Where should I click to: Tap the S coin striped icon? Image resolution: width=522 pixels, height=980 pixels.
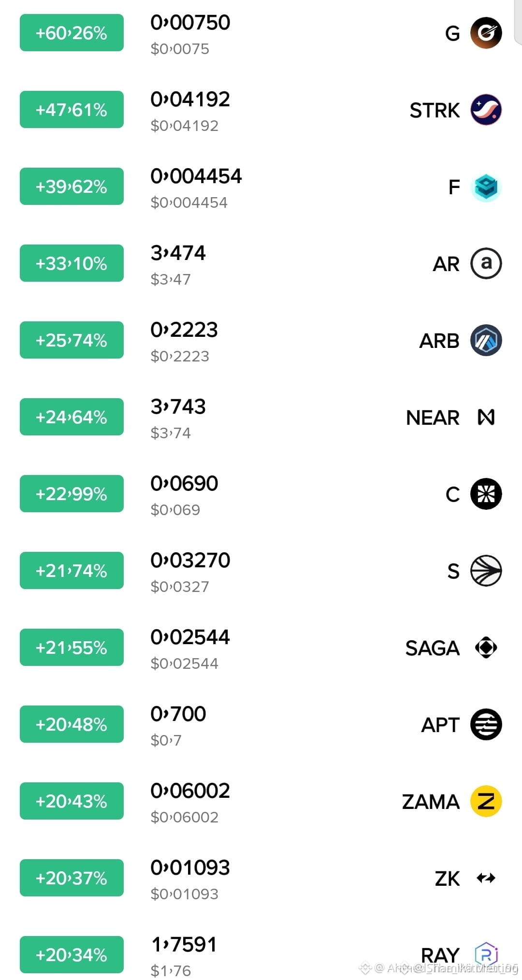coord(486,571)
